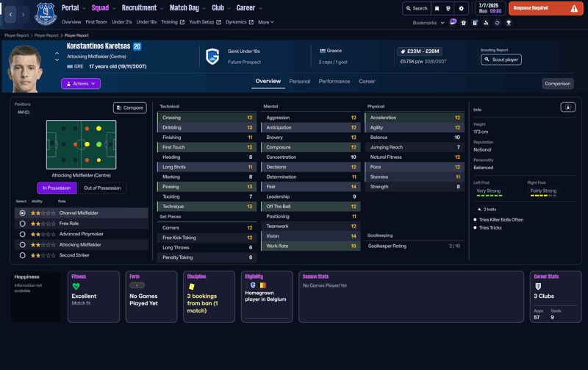Click the profile icon in Info panel
The image size is (588, 370).
click(x=567, y=107)
